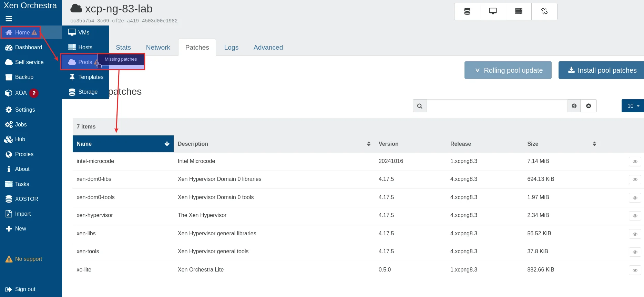The width and height of the screenshot is (644, 297).
Task: Click the pool name xcp-ng-83-lab
Action: tap(119, 9)
